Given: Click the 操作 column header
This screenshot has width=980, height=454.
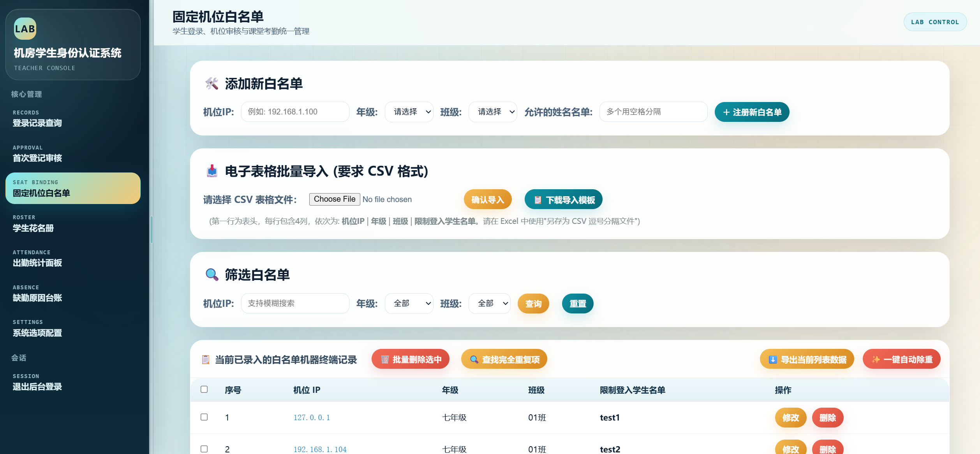Looking at the screenshot, I should tap(783, 390).
